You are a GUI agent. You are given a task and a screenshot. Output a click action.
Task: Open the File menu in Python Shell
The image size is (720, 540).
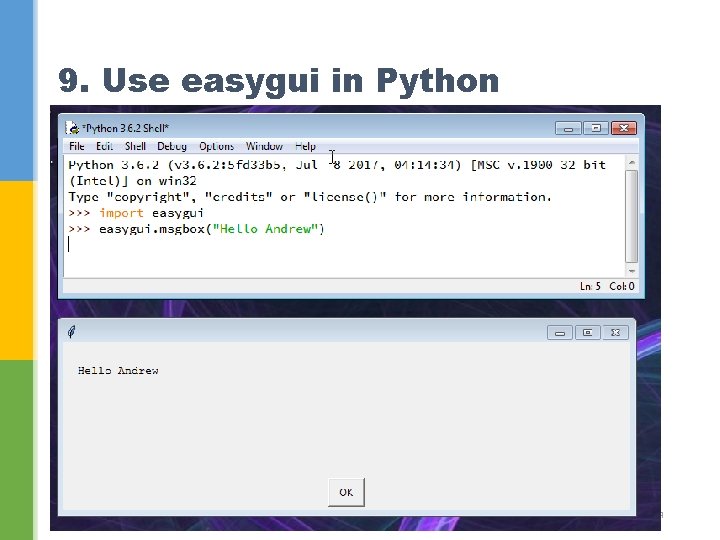click(77, 146)
